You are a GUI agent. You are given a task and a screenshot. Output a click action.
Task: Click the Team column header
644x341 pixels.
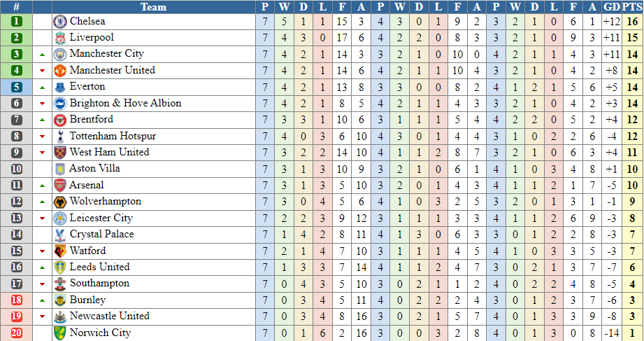[154, 6]
